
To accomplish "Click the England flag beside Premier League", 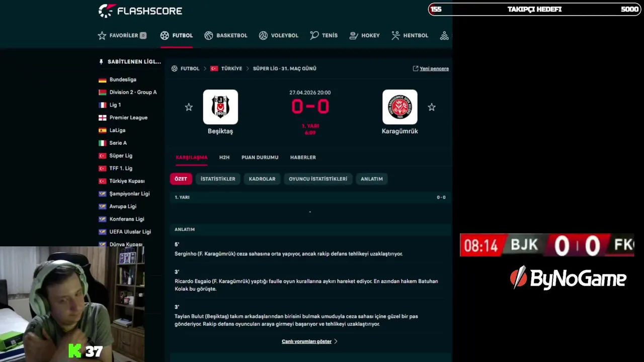I will click(103, 118).
